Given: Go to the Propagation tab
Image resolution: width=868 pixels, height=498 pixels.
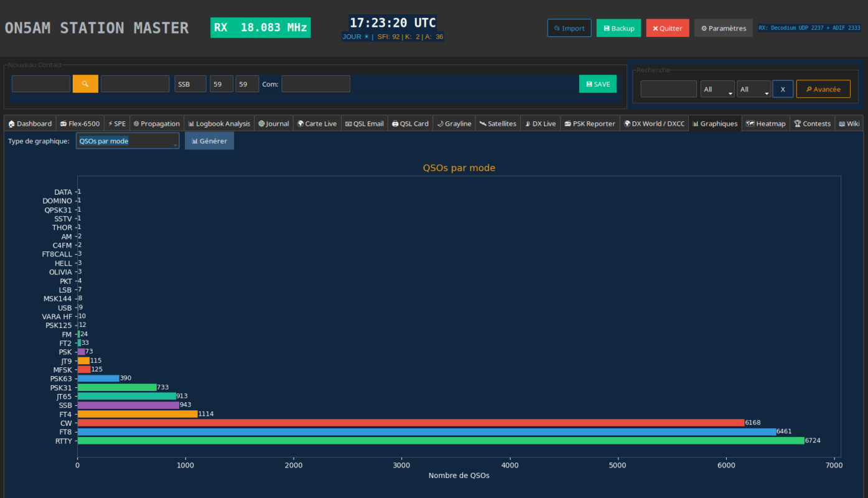Looking at the screenshot, I should click(157, 124).
